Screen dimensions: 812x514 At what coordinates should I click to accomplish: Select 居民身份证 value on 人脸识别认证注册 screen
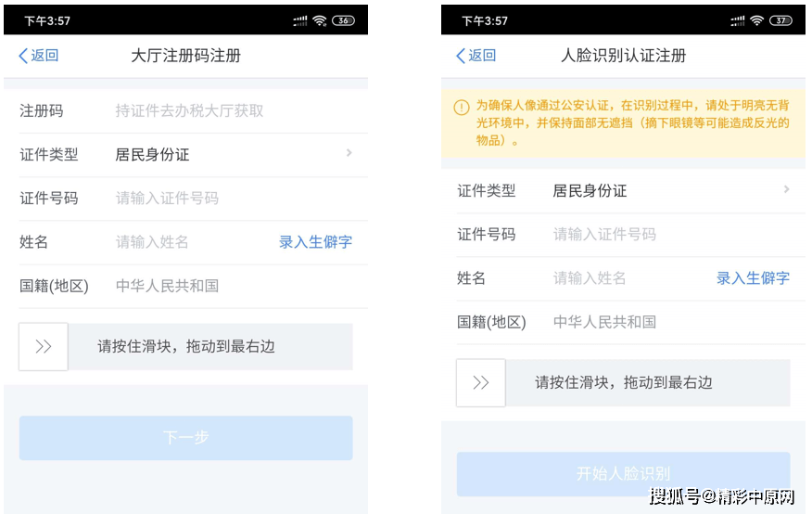[x=590, y=191]
